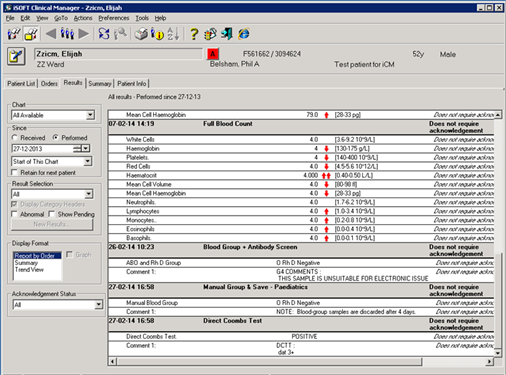Click the vertical scrollbar down arrow

[x=498, y=353]
